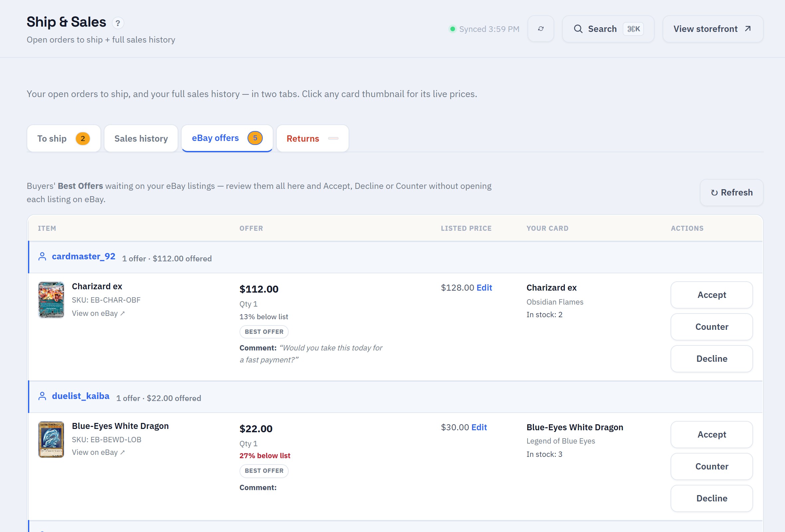Viewport: 785px width, 532px height.
Task: Decline the Blue-Eyes White Dragon offer
Action: [x=711, y=498]
